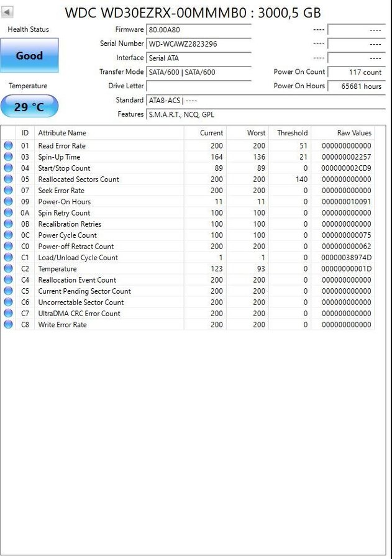This screenshot has height=559, width=392.
Task: Click the status icon for Reallocation Event Count
Action: pos(8,279)
